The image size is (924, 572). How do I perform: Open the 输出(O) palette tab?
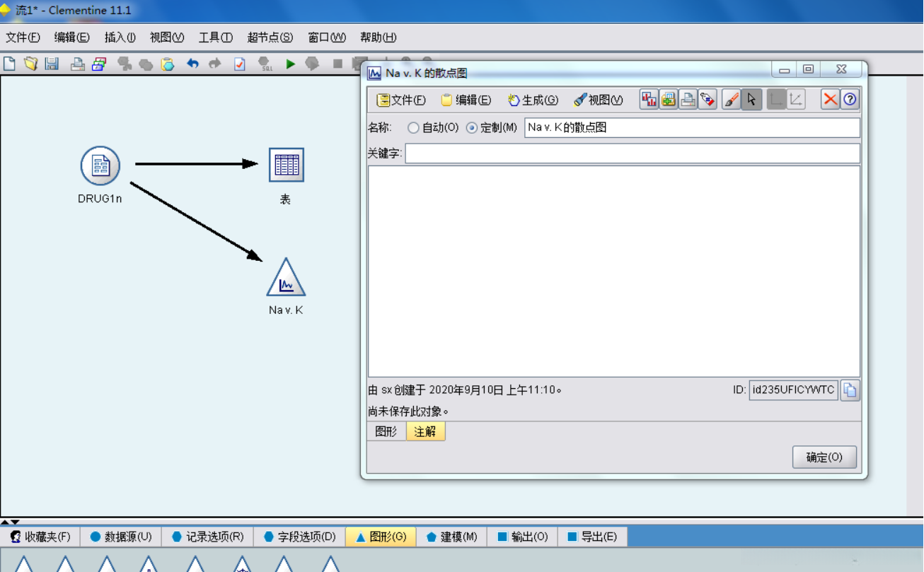[x=522, y=537]
